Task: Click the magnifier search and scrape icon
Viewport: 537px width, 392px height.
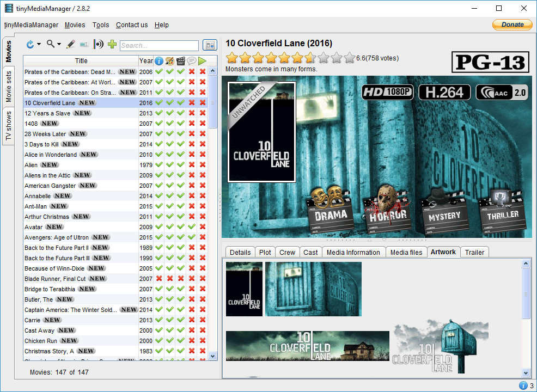Action: click(x=51, y=44)
